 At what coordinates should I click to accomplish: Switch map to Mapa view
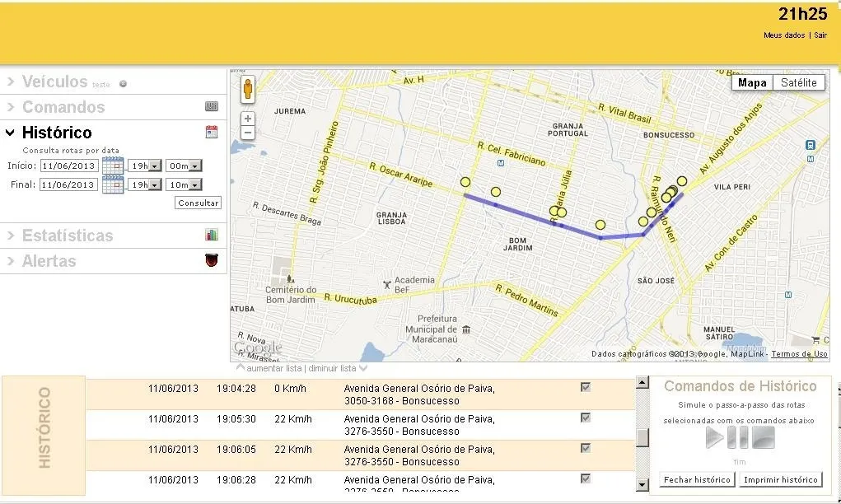[752, 82]
